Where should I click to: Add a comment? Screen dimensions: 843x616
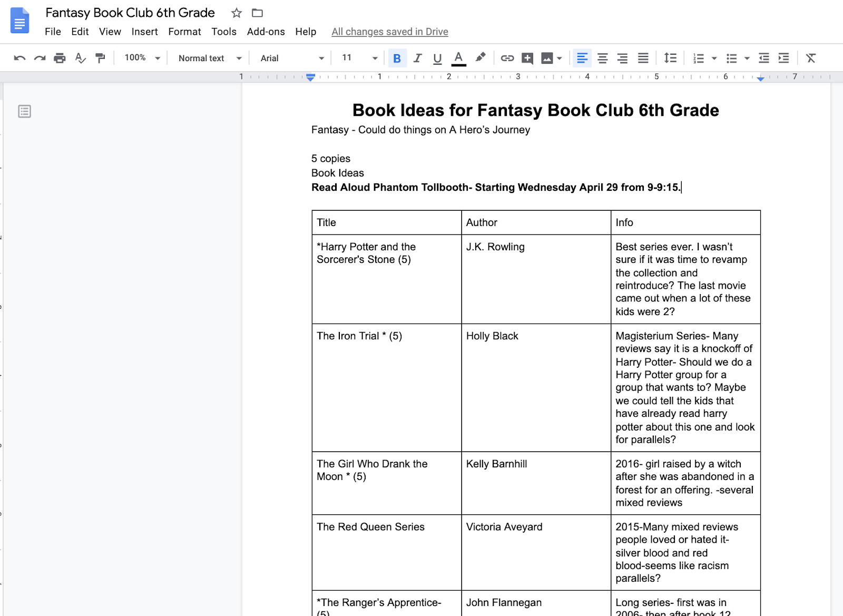(x=527, y=58)
